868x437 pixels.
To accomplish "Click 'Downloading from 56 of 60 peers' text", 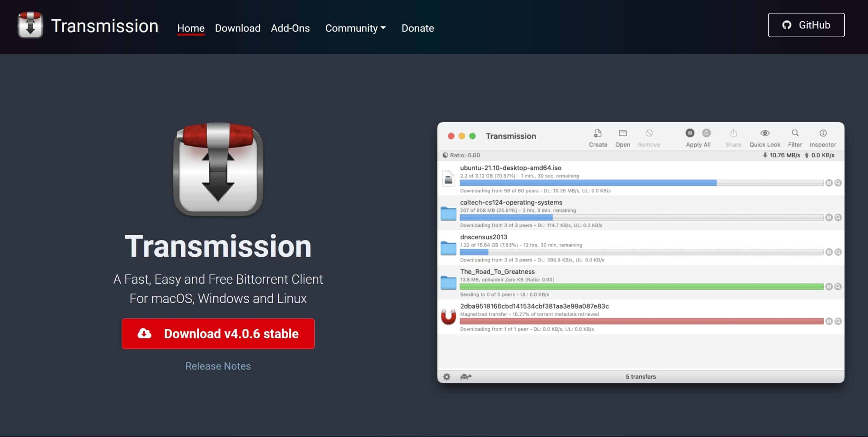I will [499, 191].
